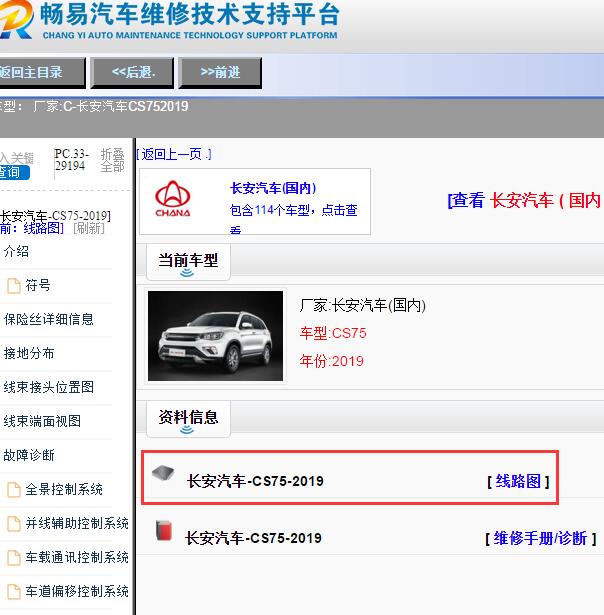The image size is (604, 615).
Task: Click document icon next to 车道偏移控制系统
Action: 14,591
